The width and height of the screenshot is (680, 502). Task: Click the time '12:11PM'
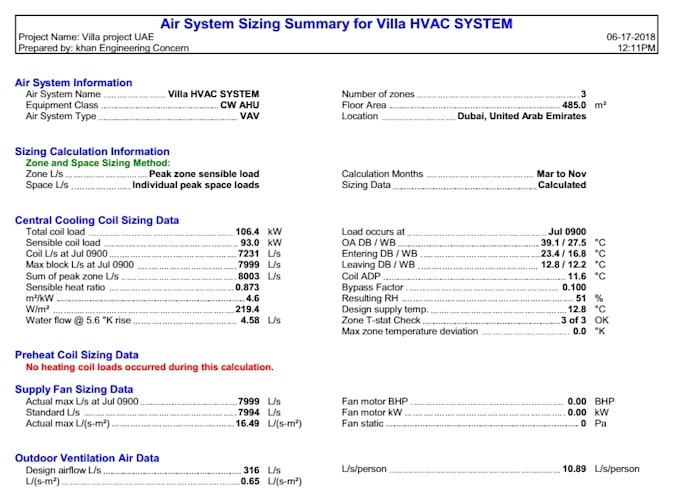click(x=636, y=48)
